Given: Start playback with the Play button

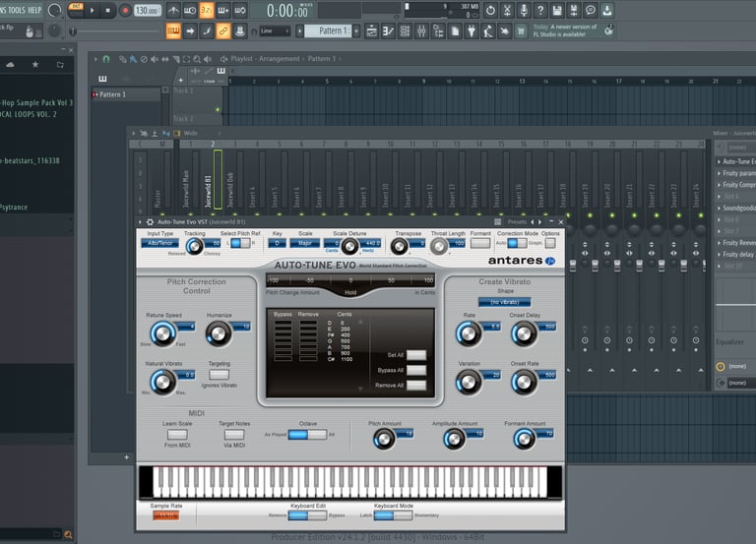Looking at the screenshot, I should (92, 10).
